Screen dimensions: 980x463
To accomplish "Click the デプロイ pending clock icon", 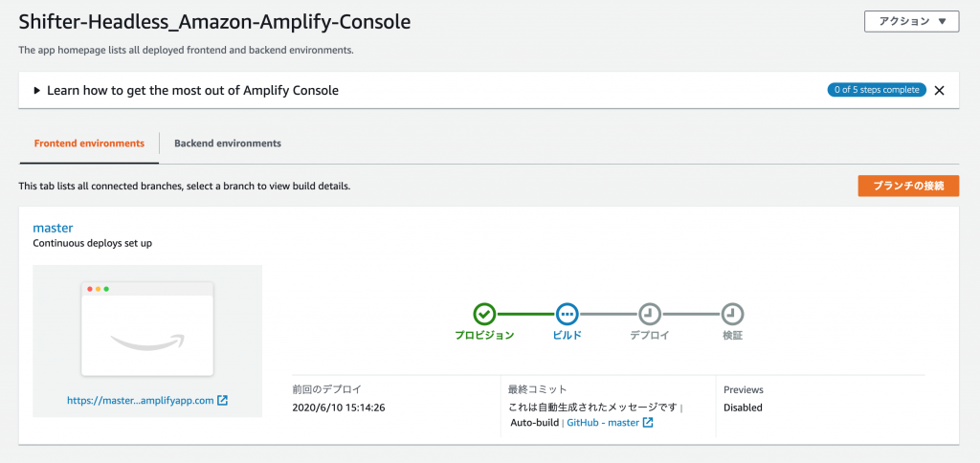I will point(650,314).
